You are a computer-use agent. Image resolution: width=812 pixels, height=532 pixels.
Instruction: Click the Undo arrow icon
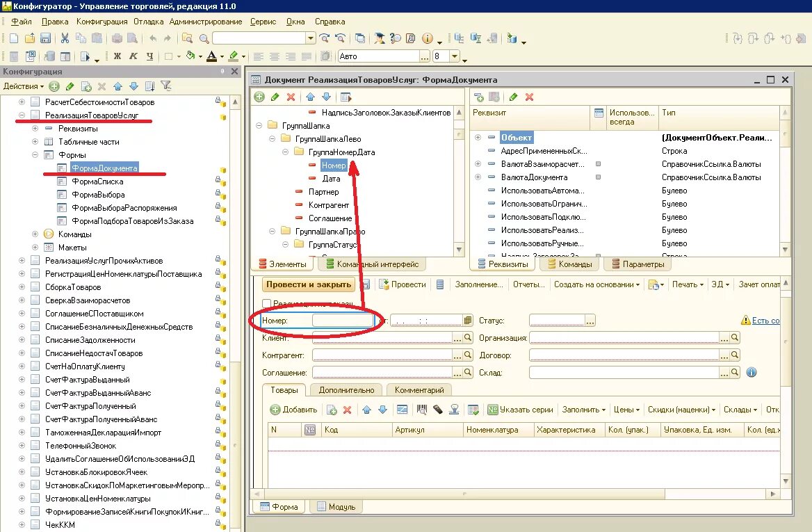click(x=153, y=38)
